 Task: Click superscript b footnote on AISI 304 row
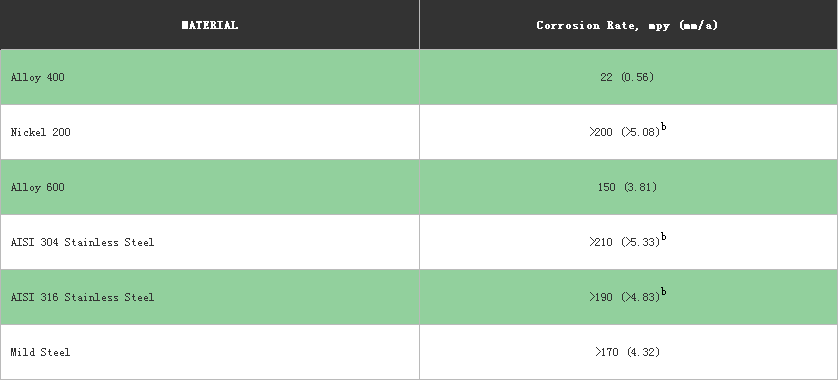pyautogui.click(x=664, y=237)
